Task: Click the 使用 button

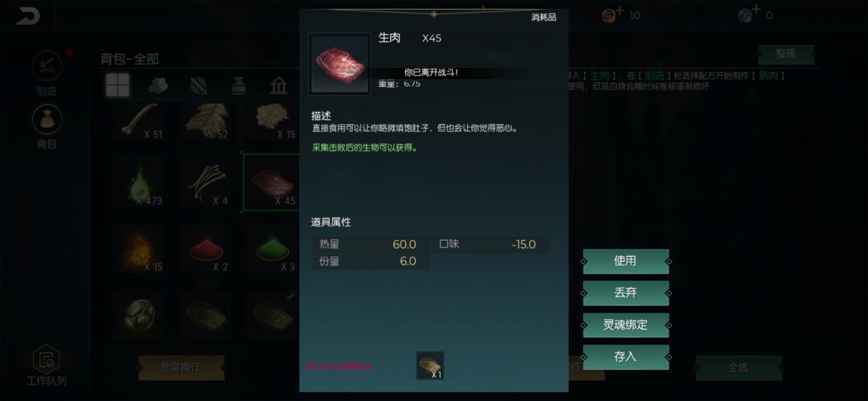Action: point(625,261)
